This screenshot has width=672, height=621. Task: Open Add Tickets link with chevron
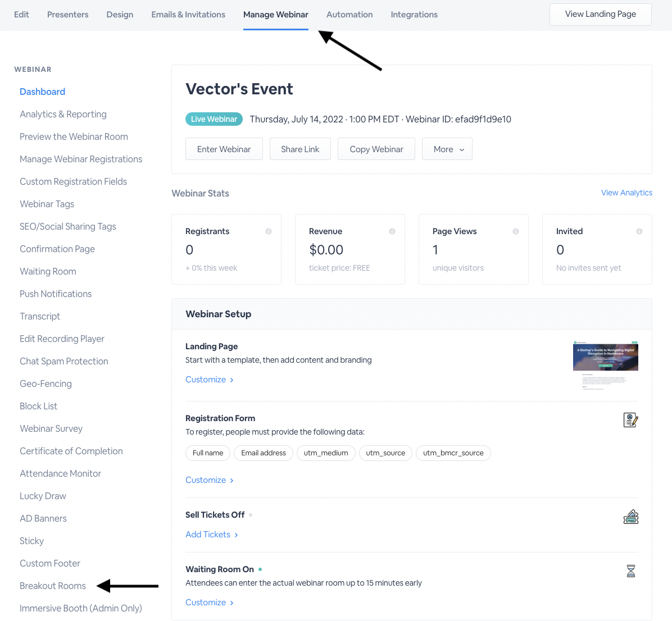pyautogui.click(x=212, y=535)
